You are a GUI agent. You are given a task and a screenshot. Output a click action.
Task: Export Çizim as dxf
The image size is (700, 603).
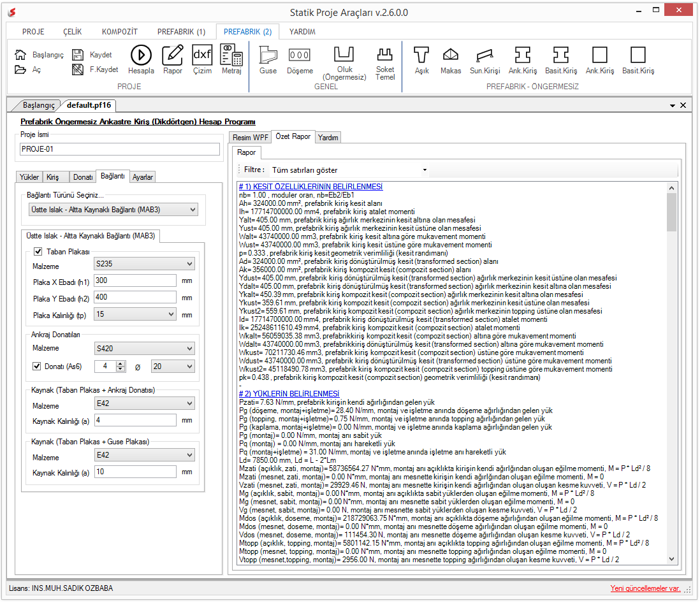202,59
